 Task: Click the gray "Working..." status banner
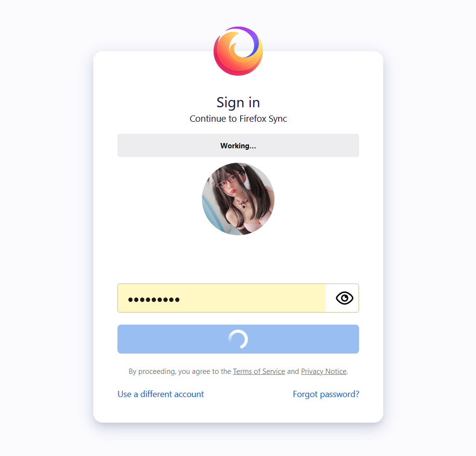238,145
